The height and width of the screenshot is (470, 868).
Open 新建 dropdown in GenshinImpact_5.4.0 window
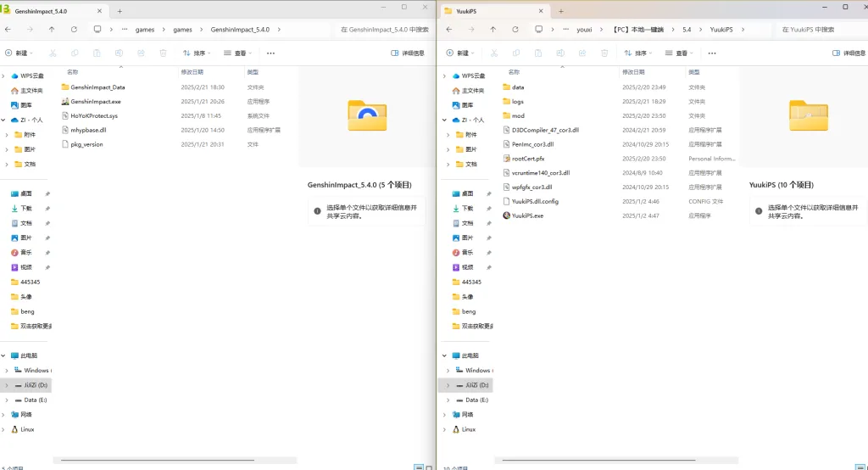click(19, 53)
